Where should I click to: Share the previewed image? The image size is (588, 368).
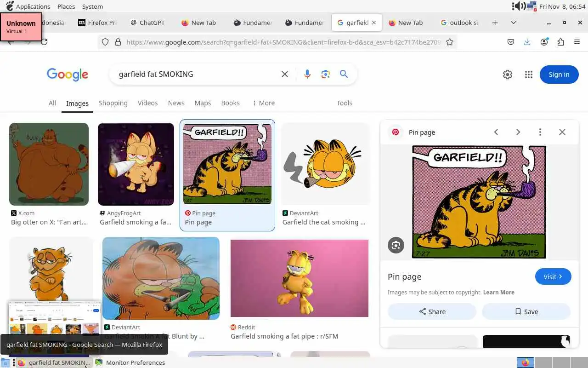(432, 311)
